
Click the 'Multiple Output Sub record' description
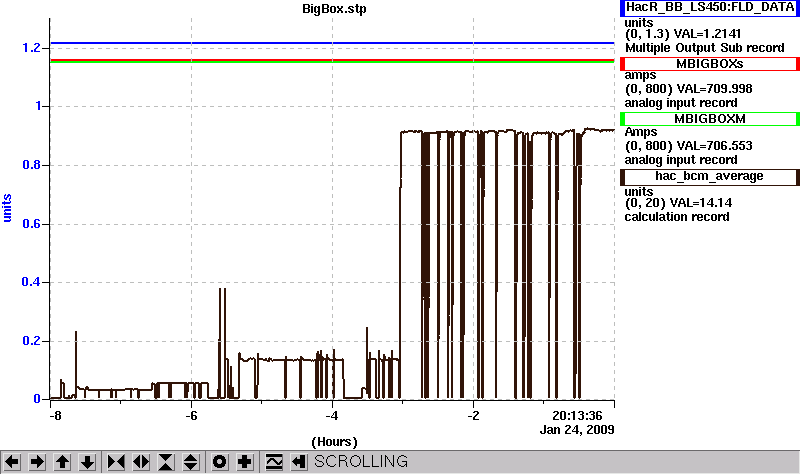(x=705, y=48)
